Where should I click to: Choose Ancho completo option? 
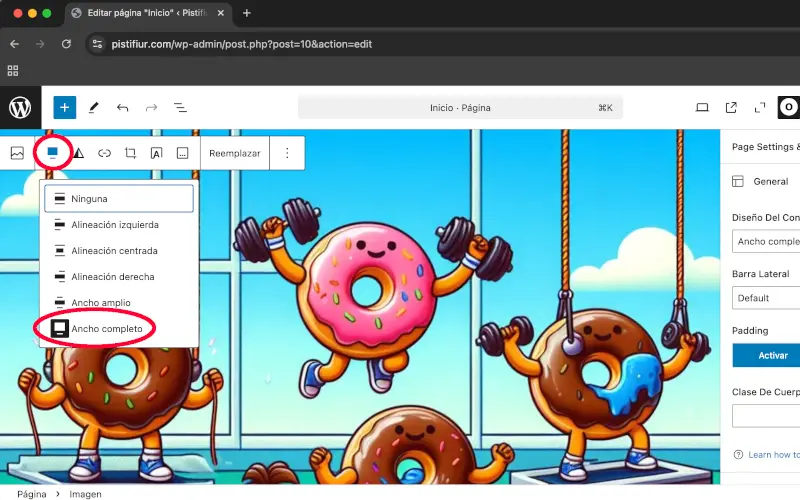tap(119, 329)
